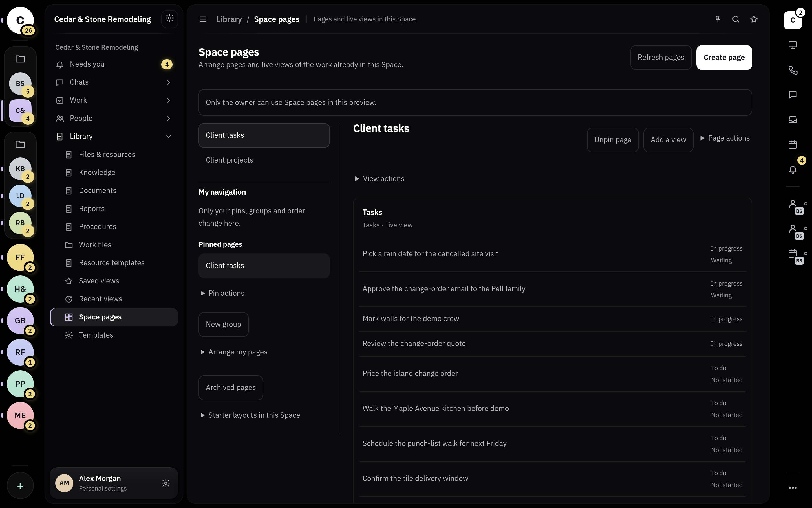The width and height of the screenshot is (812, 508).
Task: Open Templates in the sidebar
Action: point(114,335)
